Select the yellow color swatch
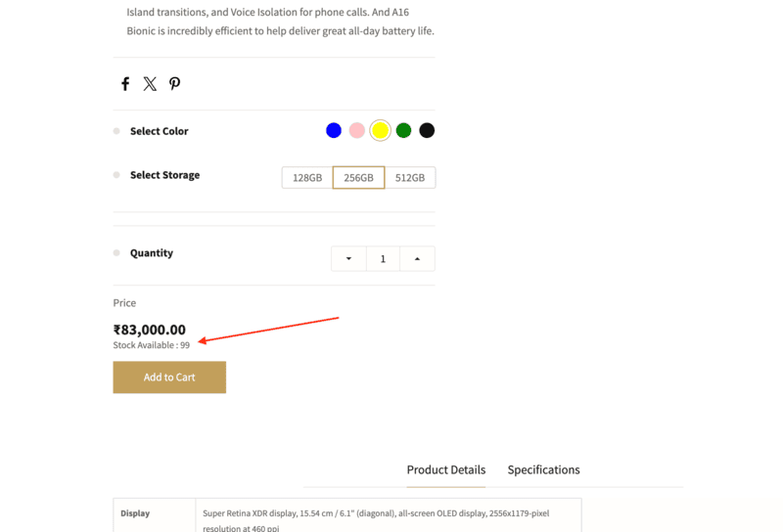This screenshot has width=783, height=532. 380,130
